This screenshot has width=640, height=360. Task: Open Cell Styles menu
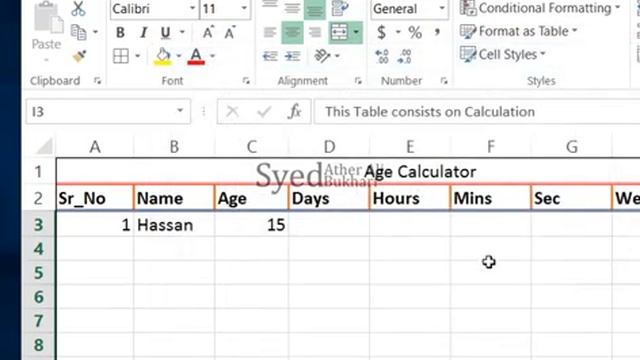502,54
